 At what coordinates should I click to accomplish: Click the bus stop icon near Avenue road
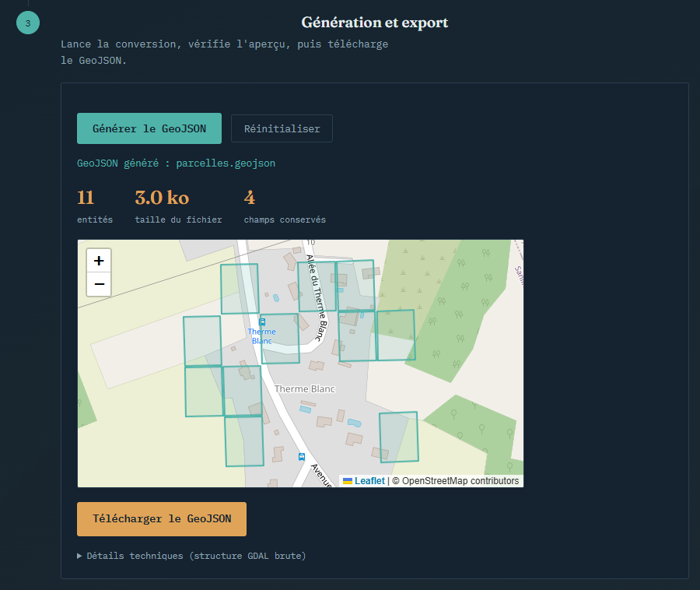pyautogui.click(x=302, y=456)
